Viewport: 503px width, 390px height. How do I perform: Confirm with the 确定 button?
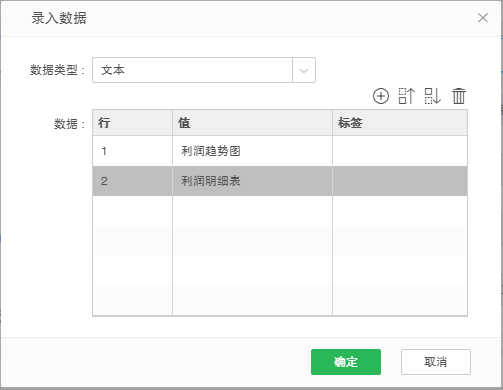pos(346,362)
